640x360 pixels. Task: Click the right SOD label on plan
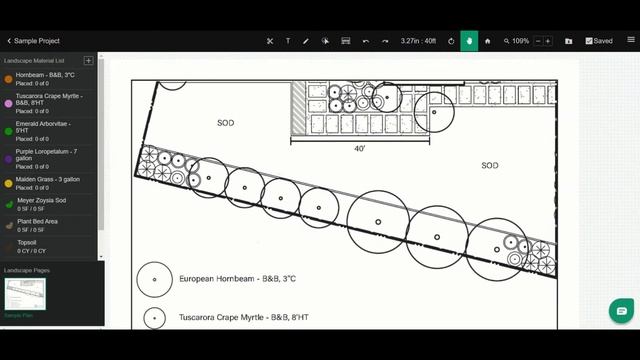pos(490,165)
